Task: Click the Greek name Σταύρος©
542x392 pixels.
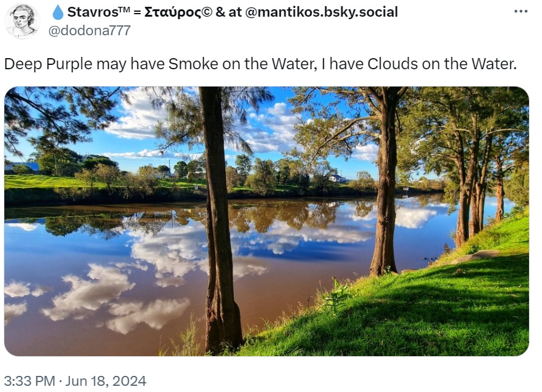Action: coord(174,12)
